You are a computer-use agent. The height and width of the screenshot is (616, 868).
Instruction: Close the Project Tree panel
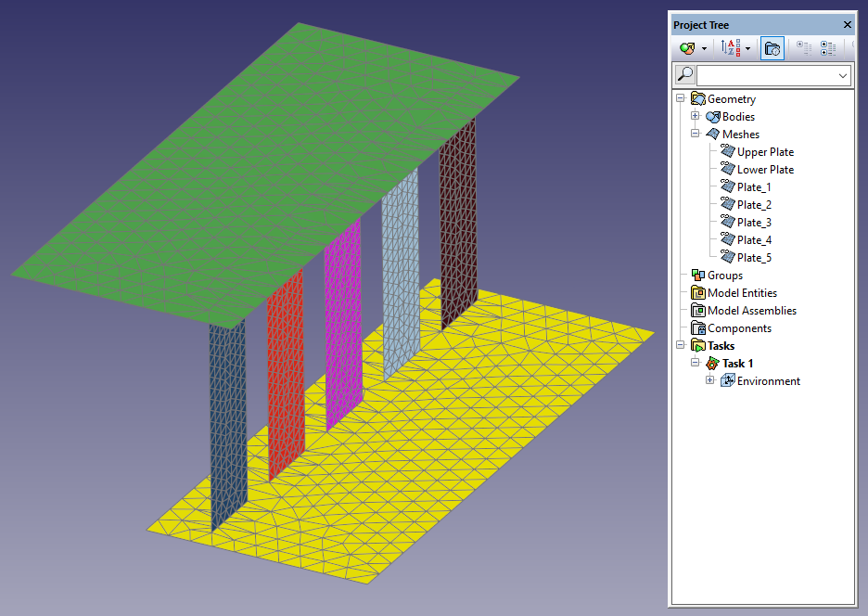click(847, 25)
